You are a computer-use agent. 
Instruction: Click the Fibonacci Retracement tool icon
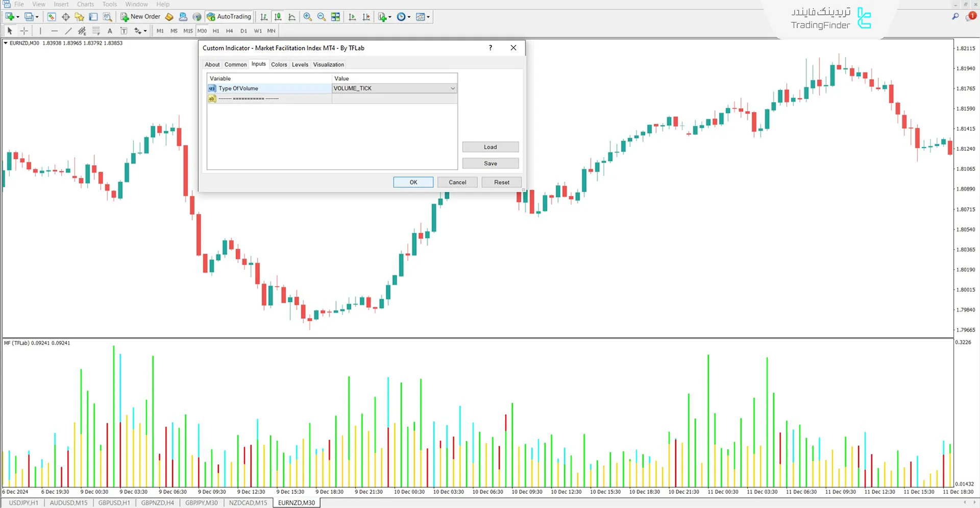96,31
